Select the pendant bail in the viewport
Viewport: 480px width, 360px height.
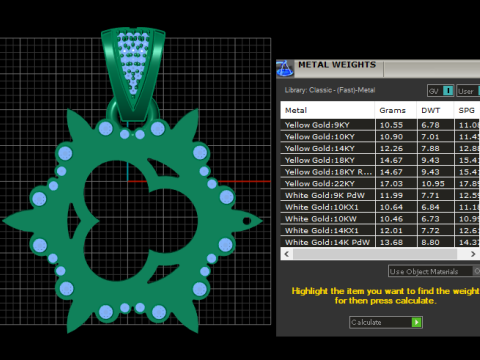pos(133,73)
